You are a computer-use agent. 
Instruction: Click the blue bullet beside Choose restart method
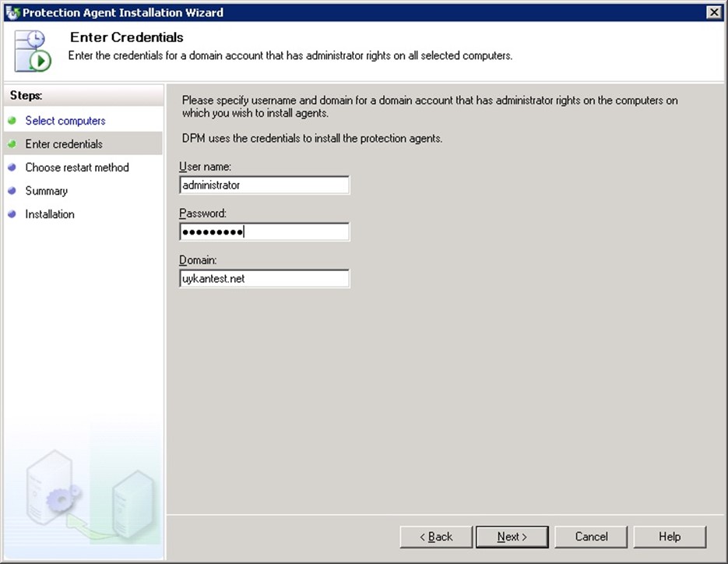coord(12,167)
